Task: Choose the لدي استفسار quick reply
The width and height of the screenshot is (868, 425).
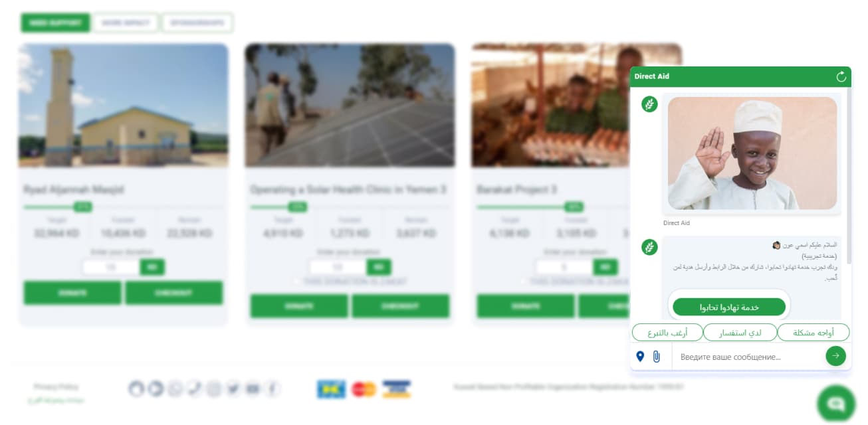Action: [740, 332]
